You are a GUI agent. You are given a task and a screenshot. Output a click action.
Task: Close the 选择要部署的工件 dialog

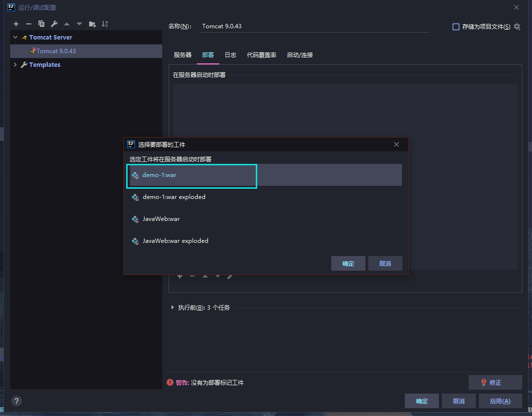point(396,144)
